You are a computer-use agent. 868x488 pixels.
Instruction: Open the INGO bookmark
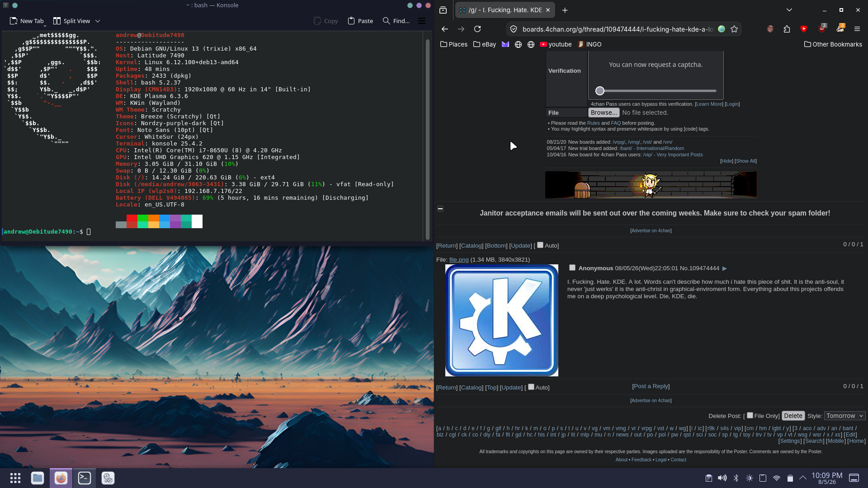[x=590, y=44]
